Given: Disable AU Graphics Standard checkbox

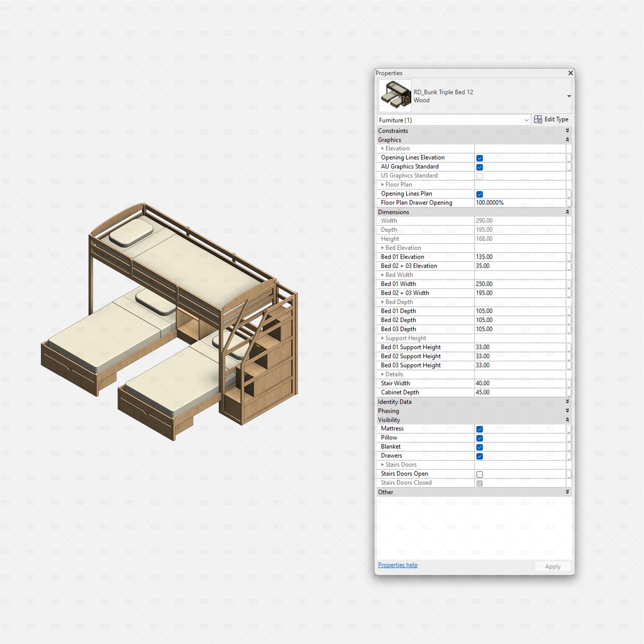Looking at the screenshot, I should [x=480, y=167].
